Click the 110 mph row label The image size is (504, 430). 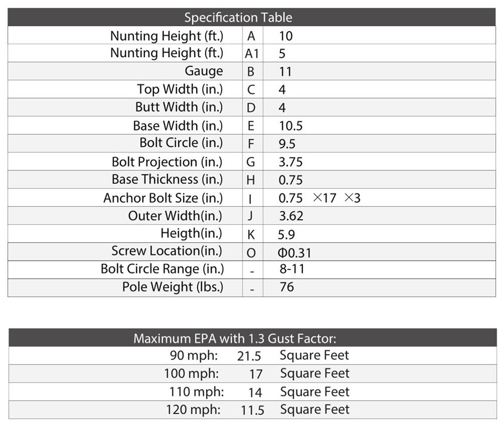(x=197, y=392)
